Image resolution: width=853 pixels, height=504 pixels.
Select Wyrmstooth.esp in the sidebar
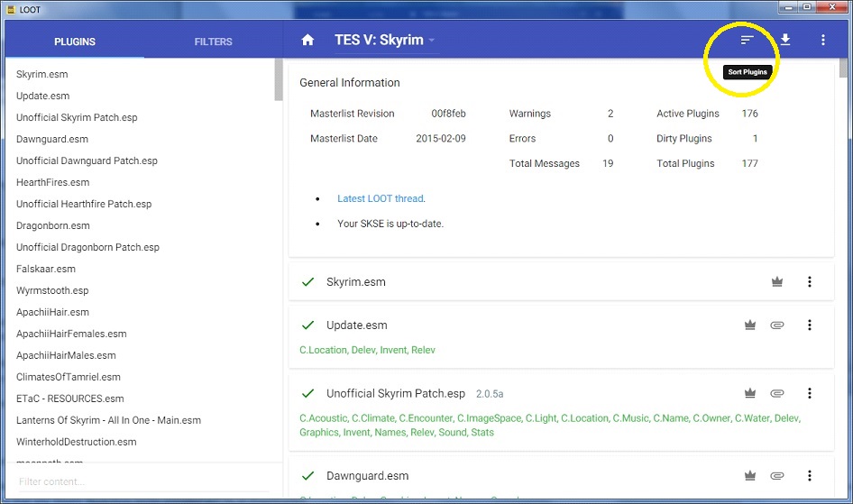52,290
